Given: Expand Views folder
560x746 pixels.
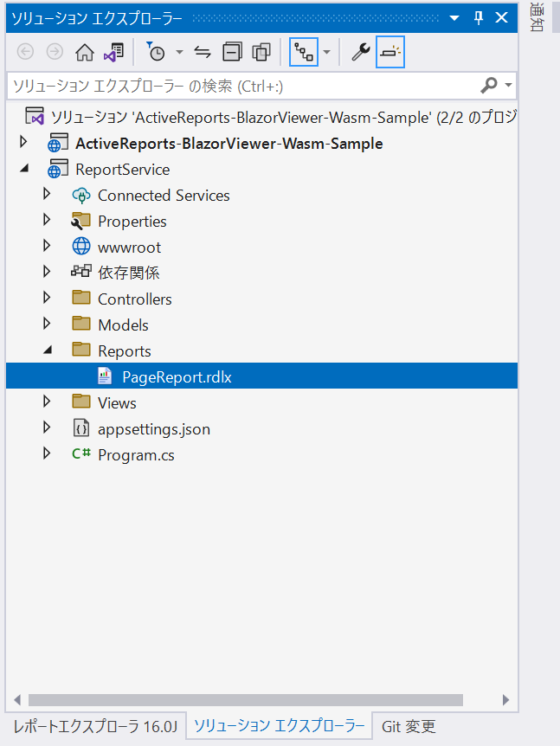Looking at the screenshot, I should tap(47, 402).
